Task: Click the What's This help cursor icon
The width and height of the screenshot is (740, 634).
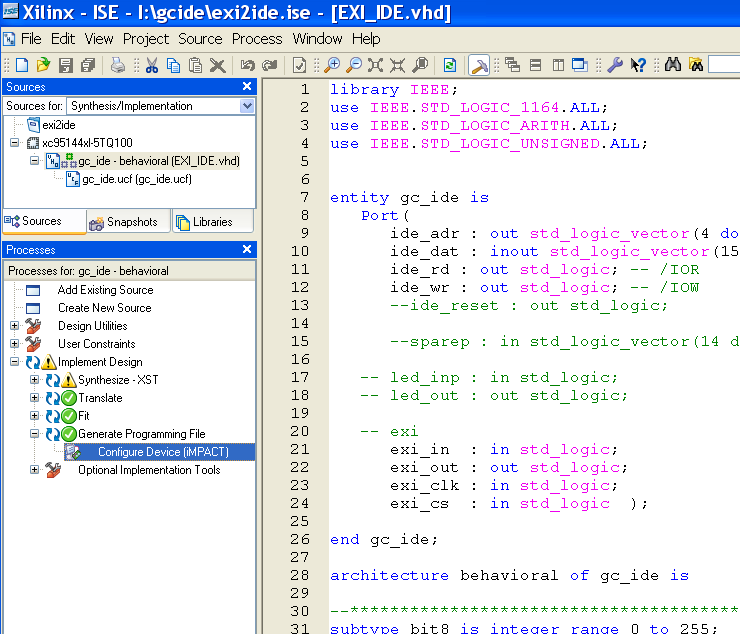Action: pyautogui.click(x=638, y=65)
